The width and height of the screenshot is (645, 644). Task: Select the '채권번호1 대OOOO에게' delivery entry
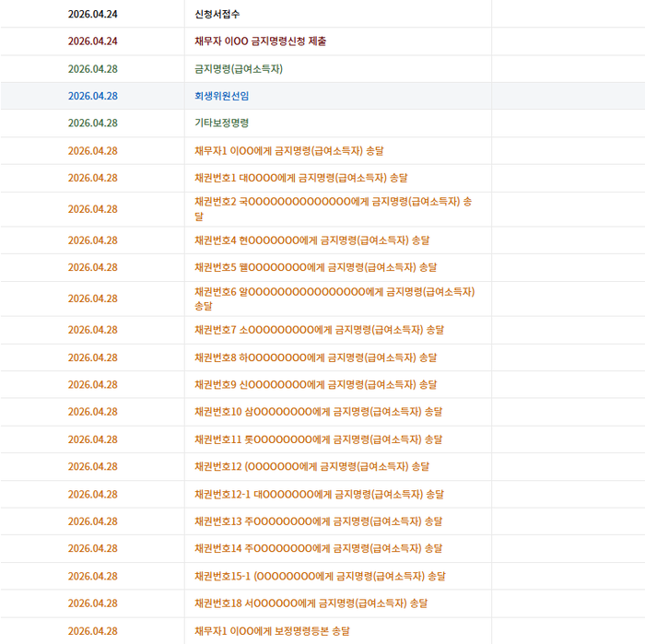coord(301,178)
